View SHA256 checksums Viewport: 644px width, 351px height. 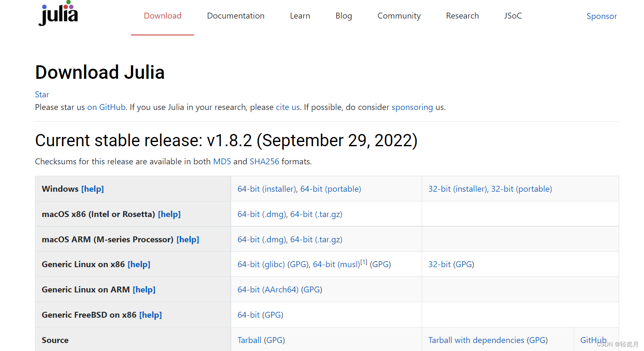(x=265, y=161)
